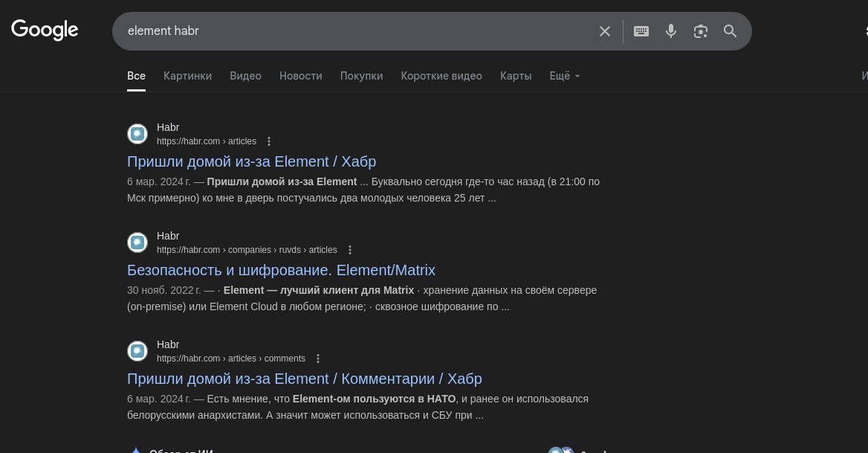Open three-dot menu for first Habr result

click(x=269, y=141)
